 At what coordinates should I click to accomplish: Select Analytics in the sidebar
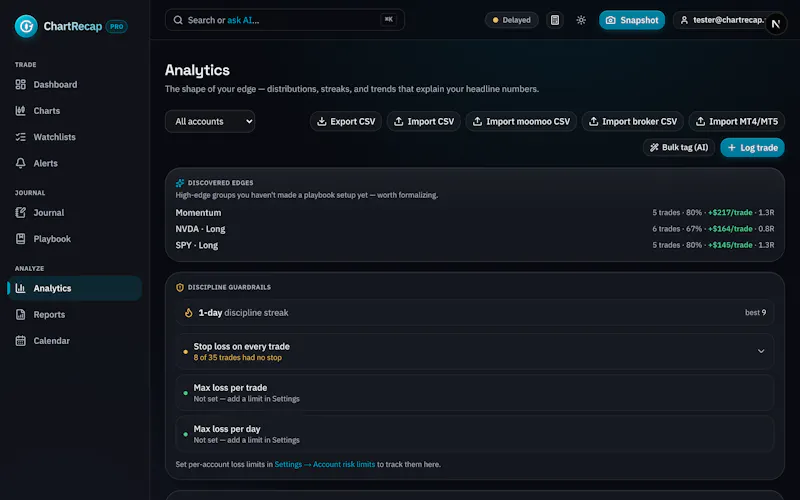(x=74, y=288)
